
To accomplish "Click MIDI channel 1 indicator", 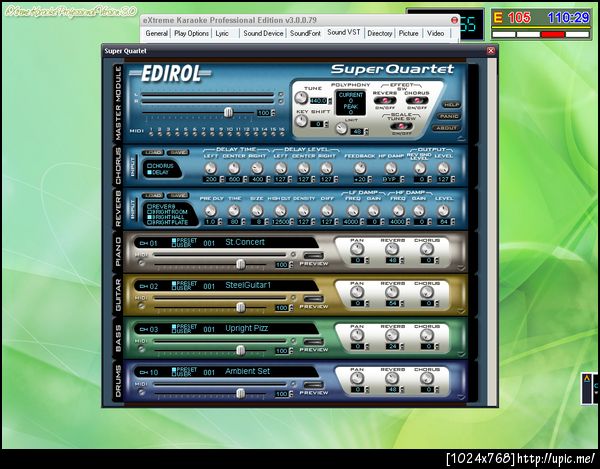I will coord(151,134).
